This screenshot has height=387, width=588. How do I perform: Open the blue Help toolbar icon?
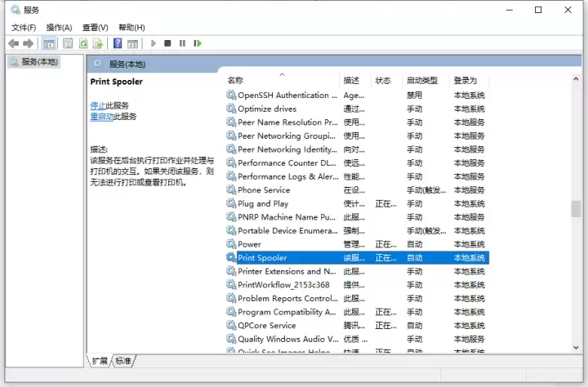(x=118, y=43)
